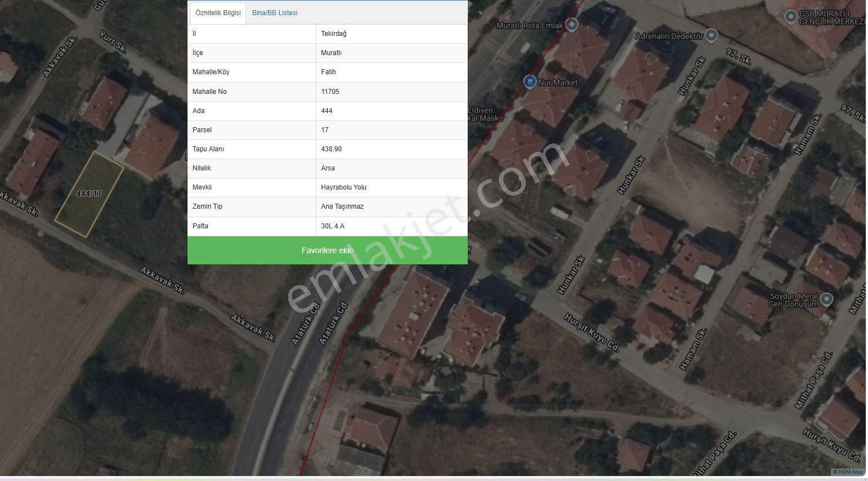Viewport: 868px width, 481px height.
Task: Select the Nur Market shopping pin
Action: [529, 82]
